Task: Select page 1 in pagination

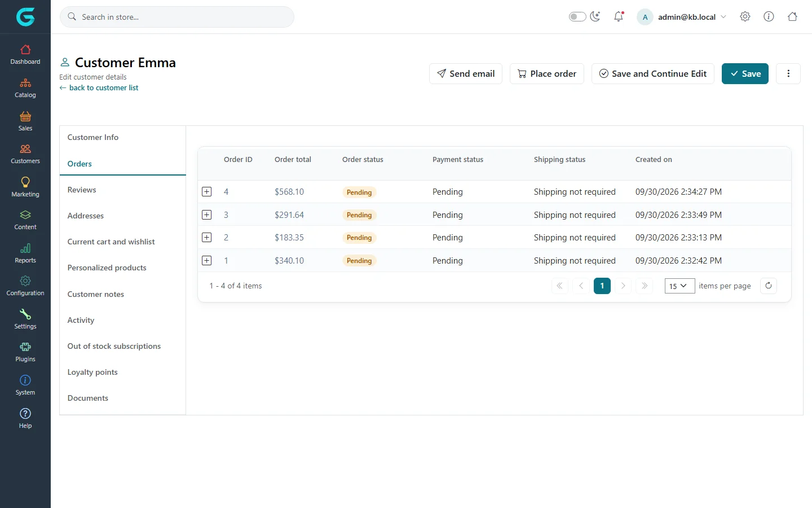Action: point(602,286)
